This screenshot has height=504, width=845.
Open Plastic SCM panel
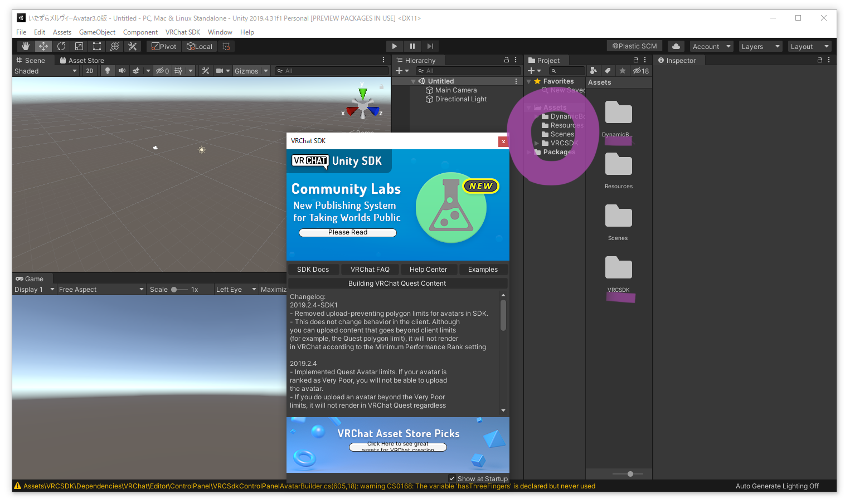click(635, 46)
